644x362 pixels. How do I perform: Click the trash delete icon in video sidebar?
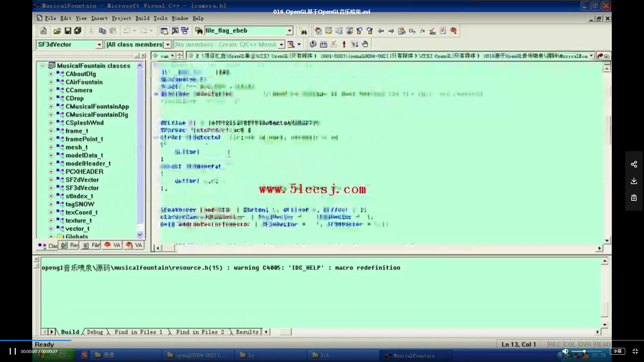(634, 198)
